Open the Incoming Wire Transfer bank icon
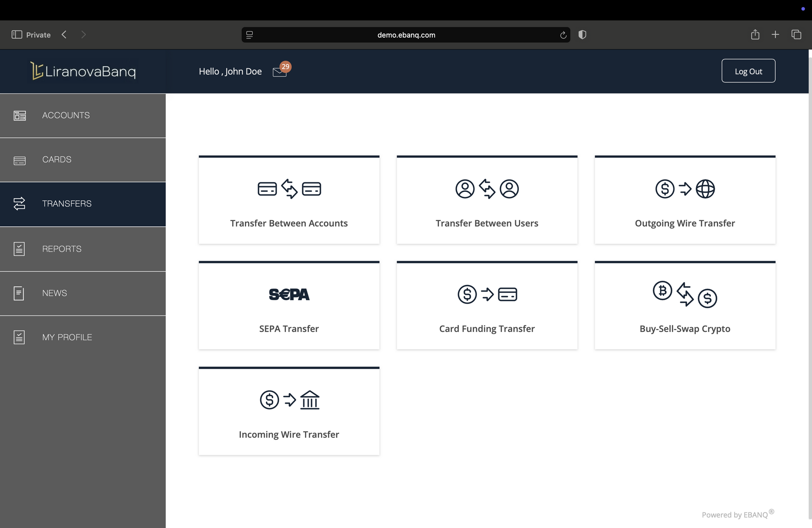 310,400
